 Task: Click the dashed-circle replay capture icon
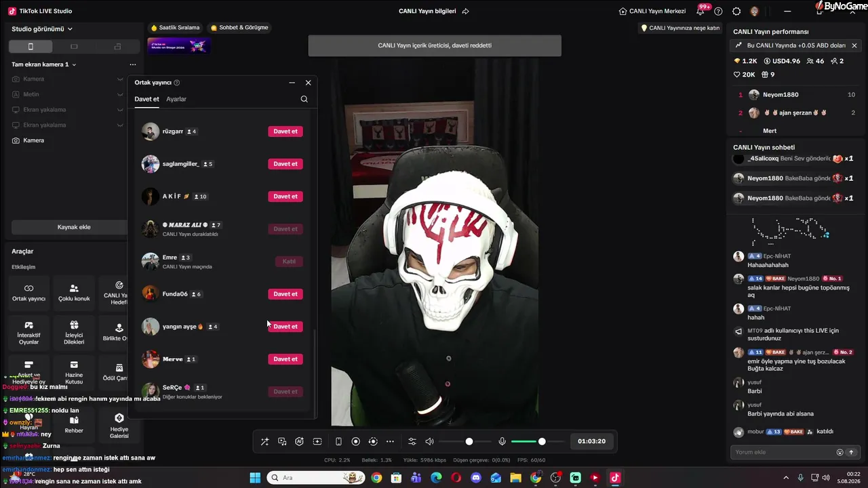point(372,441)
